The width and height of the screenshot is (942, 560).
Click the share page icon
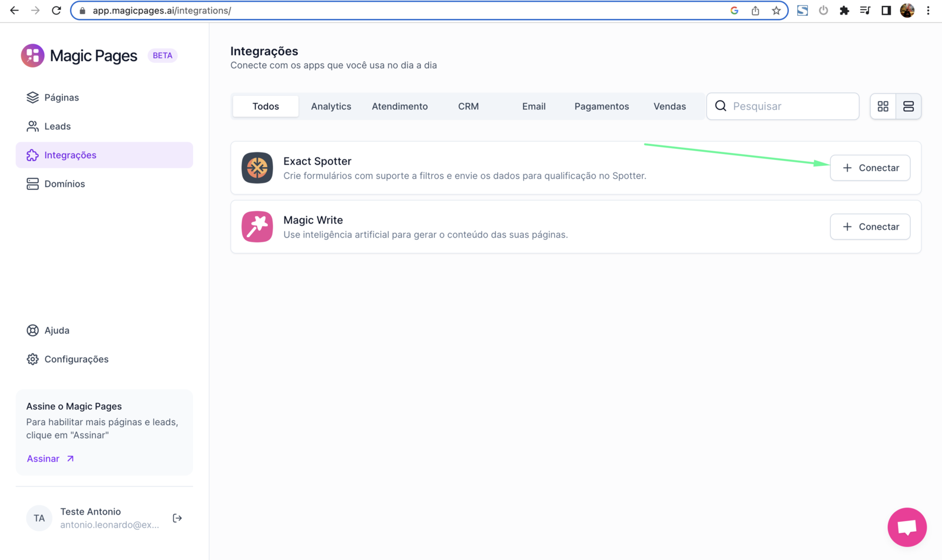[755, 11]
